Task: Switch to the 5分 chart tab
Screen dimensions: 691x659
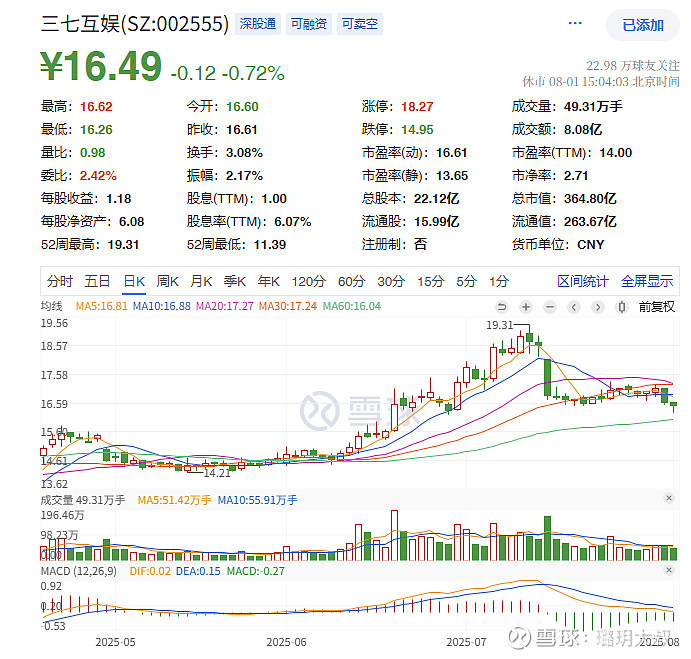Action: (466, 281)
